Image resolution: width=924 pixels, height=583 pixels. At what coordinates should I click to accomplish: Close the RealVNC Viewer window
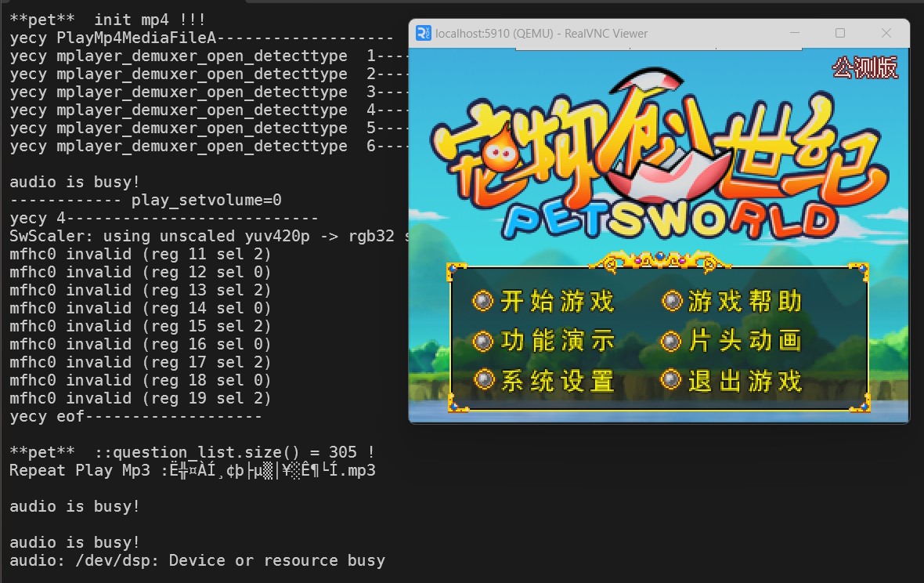886,33
